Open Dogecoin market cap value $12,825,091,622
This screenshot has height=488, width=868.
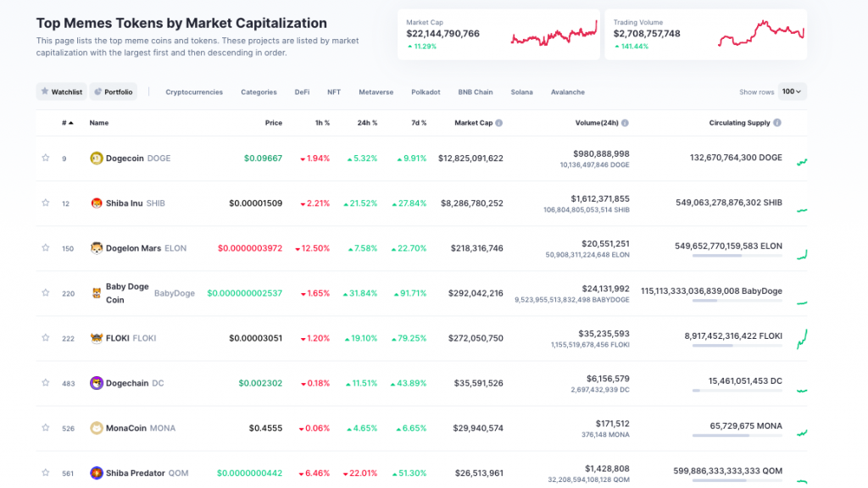click(x=470, y=158)
